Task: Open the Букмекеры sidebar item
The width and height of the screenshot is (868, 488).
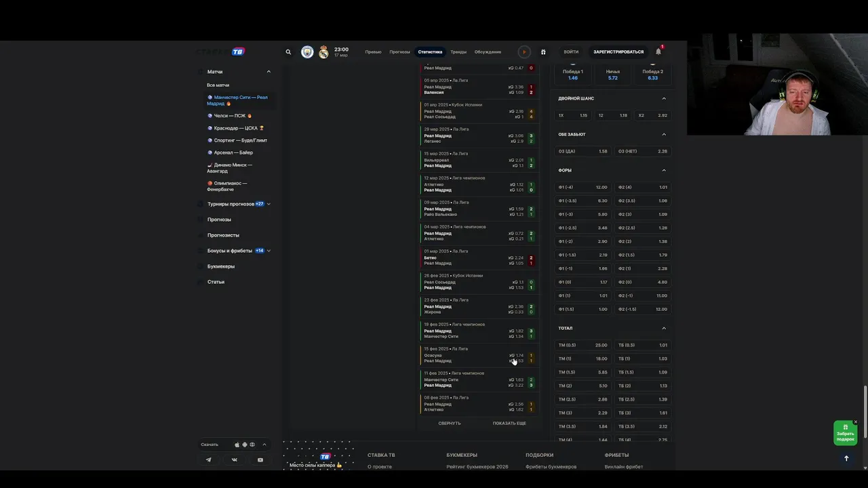Action: point(221,266)
